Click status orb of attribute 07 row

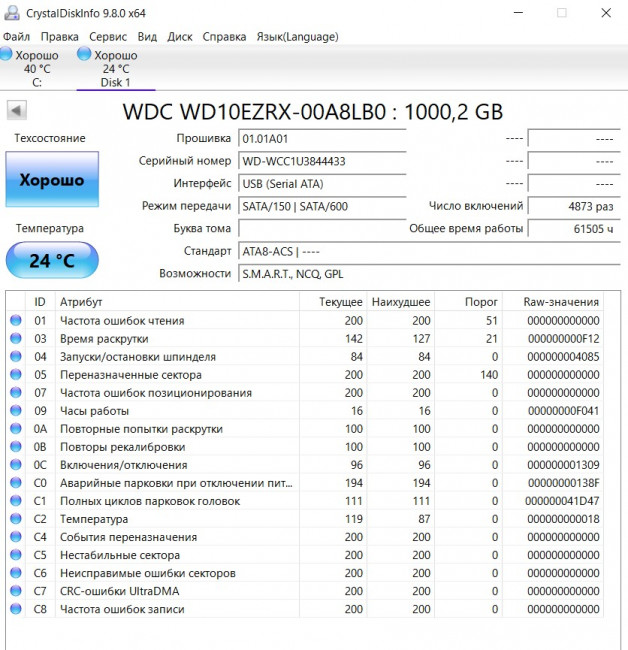click(x=16, y=392)
